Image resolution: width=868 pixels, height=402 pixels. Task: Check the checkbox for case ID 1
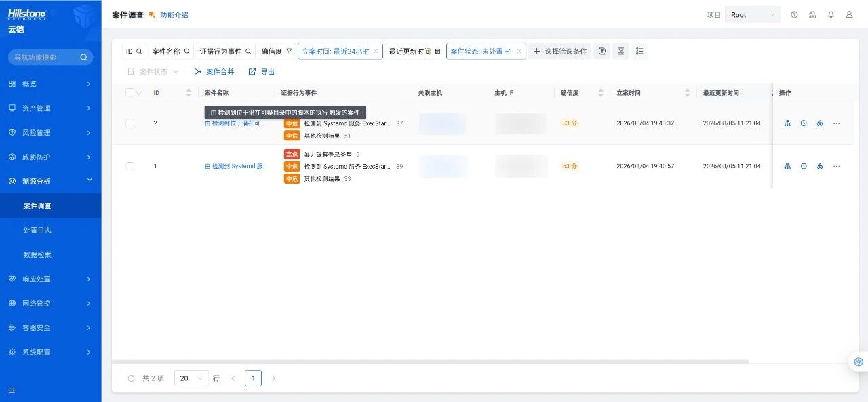130,166
